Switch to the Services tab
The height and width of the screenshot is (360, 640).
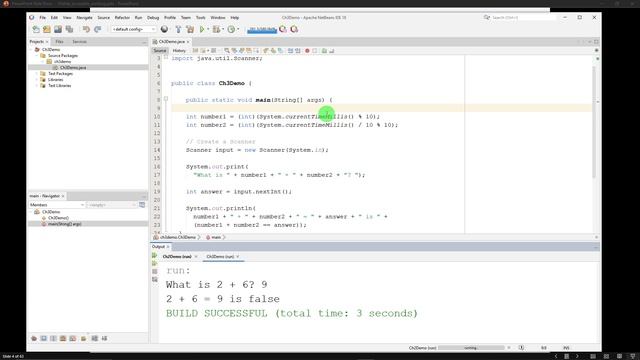[79, 42]
